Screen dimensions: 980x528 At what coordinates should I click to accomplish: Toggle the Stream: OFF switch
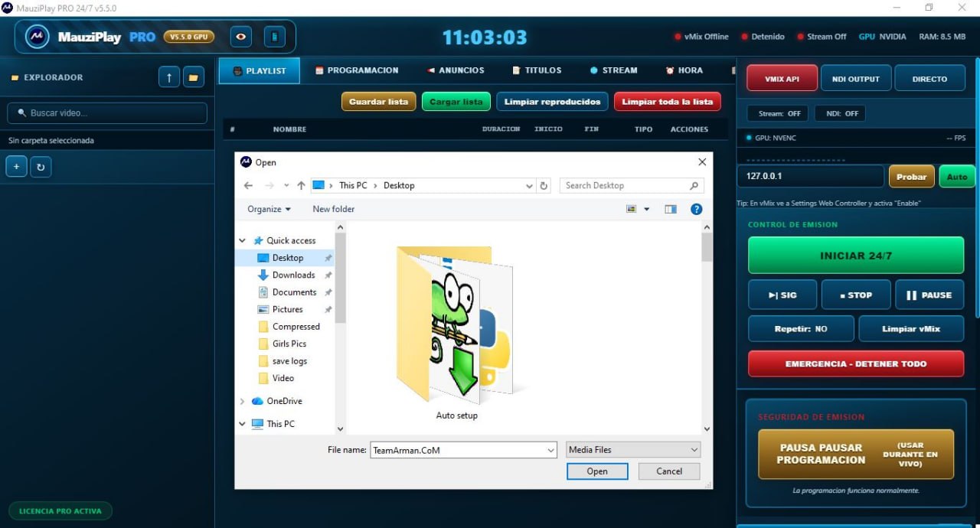(779, 113)
